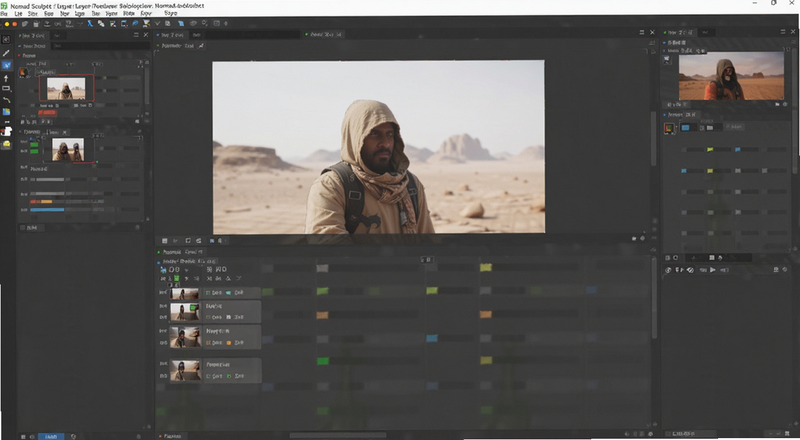Click the red button below the left panel thumbnail
The width and height of the screenshot is (800, 440).
pyautogui.click(x=47, y=112)
